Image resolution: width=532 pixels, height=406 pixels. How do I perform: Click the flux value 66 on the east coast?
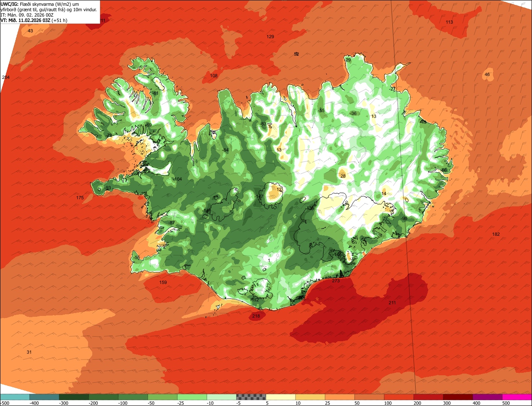[444, 170]
